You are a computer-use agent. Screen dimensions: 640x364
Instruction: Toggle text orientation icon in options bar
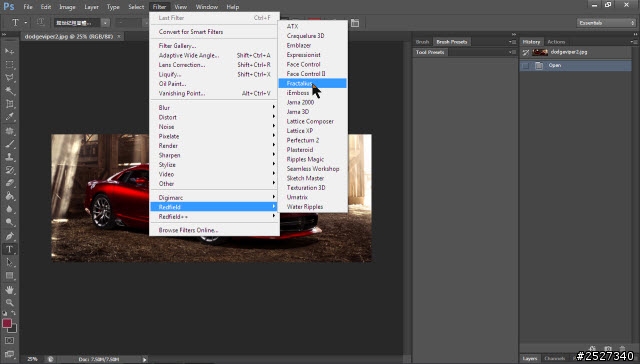pos(40,22)
